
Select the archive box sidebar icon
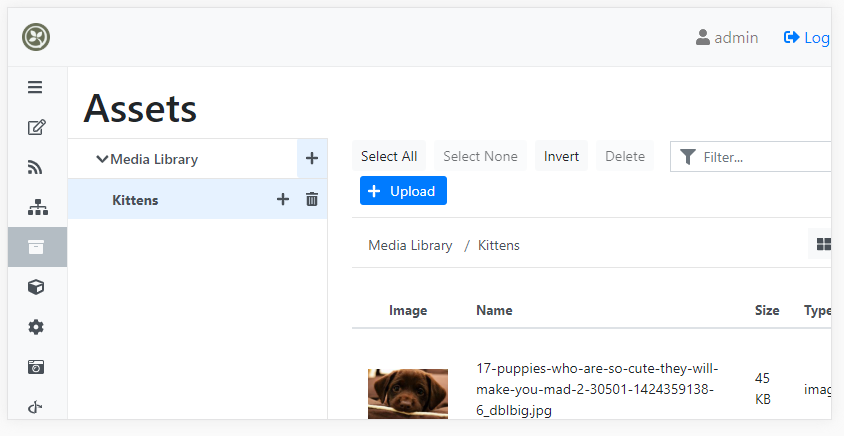tap(36, 247)
